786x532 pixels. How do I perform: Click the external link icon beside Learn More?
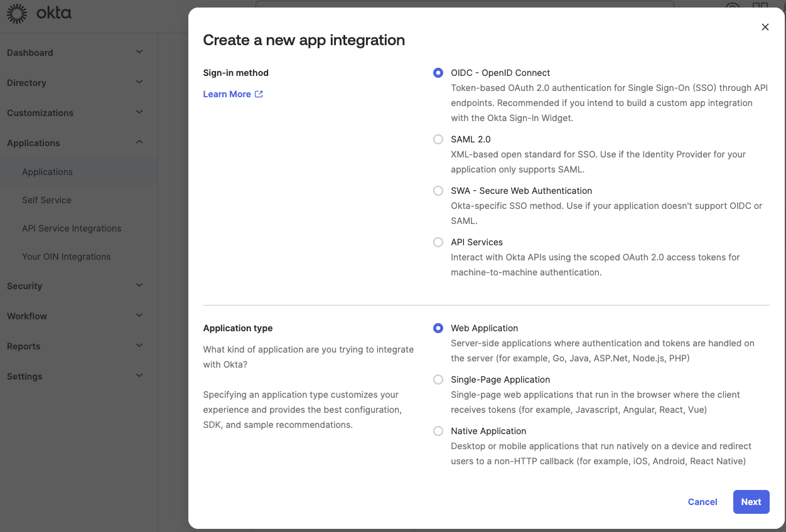(259, 94)
